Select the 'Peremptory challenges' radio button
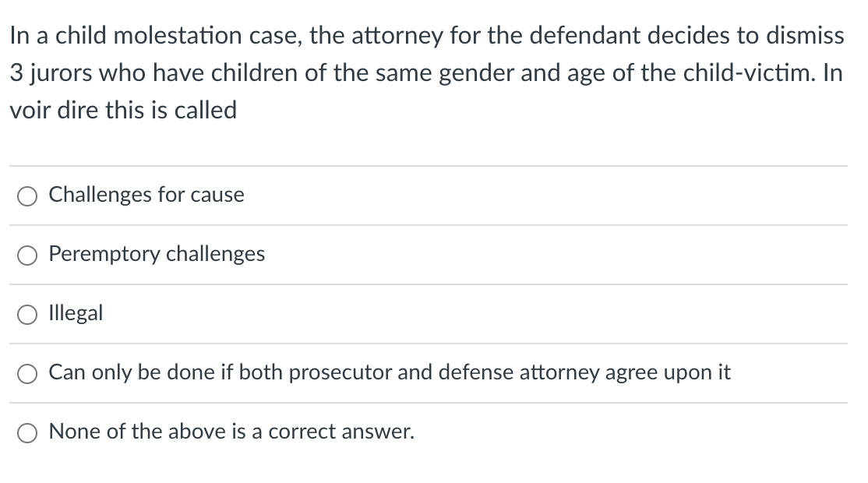 27,255
